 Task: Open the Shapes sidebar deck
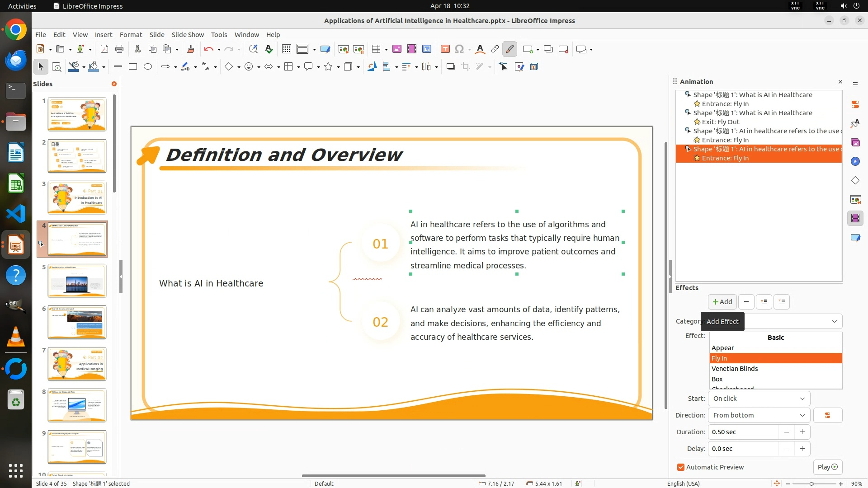click(855, 181)
